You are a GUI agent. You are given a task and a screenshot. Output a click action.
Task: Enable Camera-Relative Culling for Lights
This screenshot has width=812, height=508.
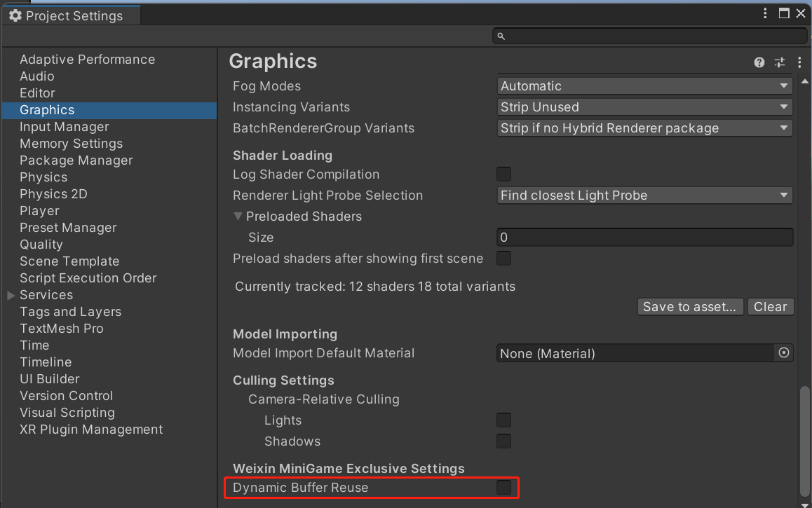[503, 420]
